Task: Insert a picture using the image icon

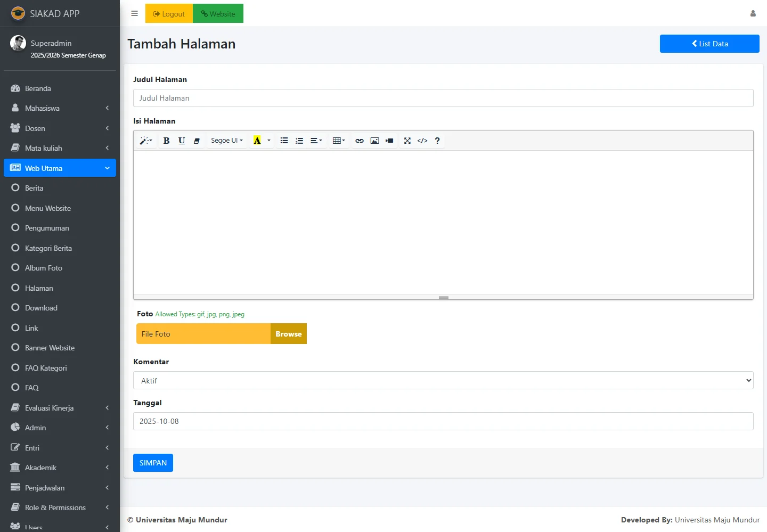Action: click(374, 141)
